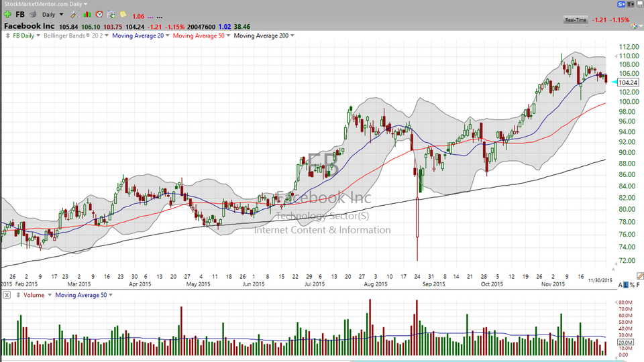Select the A arithmetic scale option

tap(620, 285)
